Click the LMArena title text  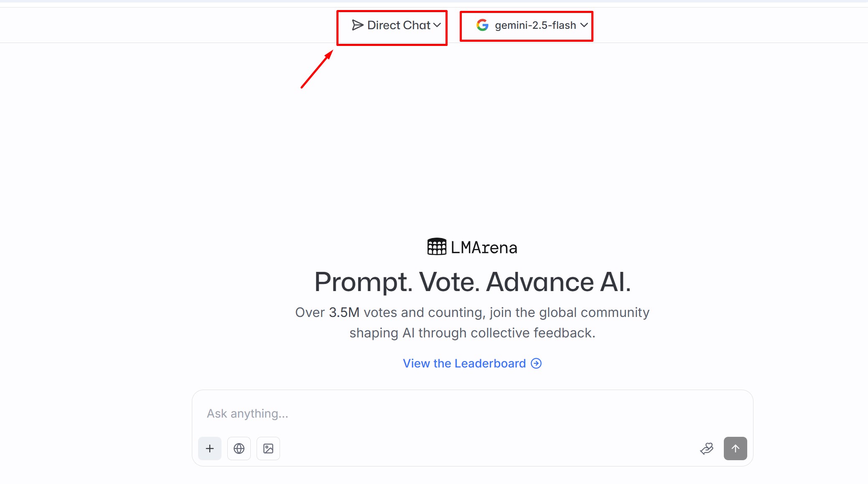click(x=484, y=248)
